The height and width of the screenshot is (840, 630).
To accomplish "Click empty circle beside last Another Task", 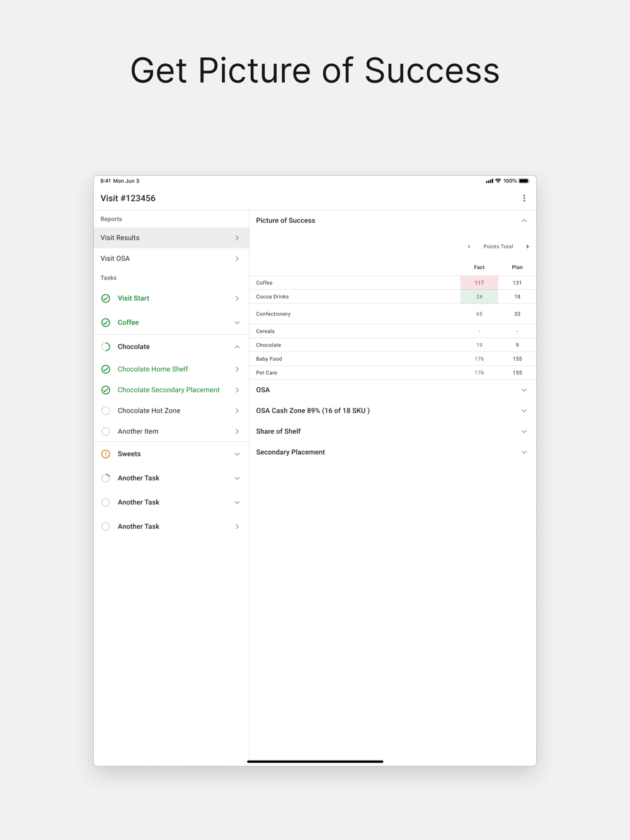I will 106,526.
